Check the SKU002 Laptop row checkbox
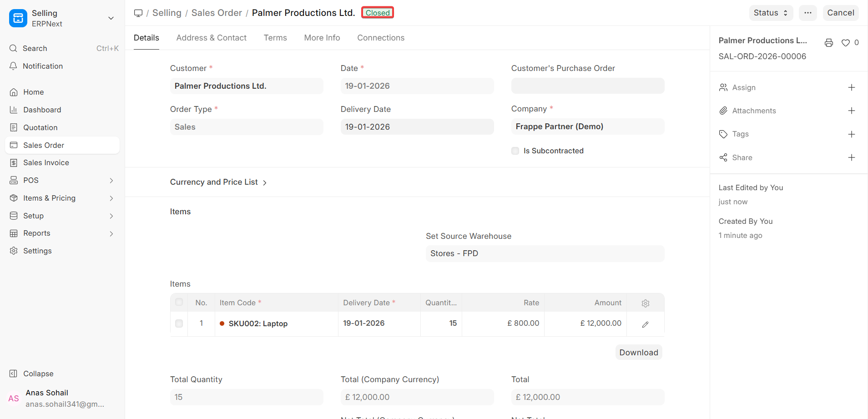The image size is (868, 419). point(179,323)
